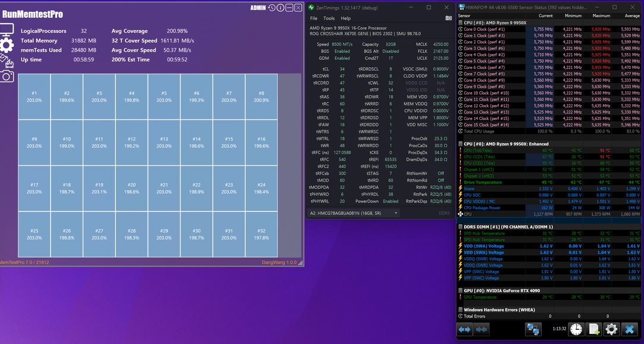The image size is (644, 344).
Task: Select memtest tile #24 at 198.4%
Action: (261, 188)
